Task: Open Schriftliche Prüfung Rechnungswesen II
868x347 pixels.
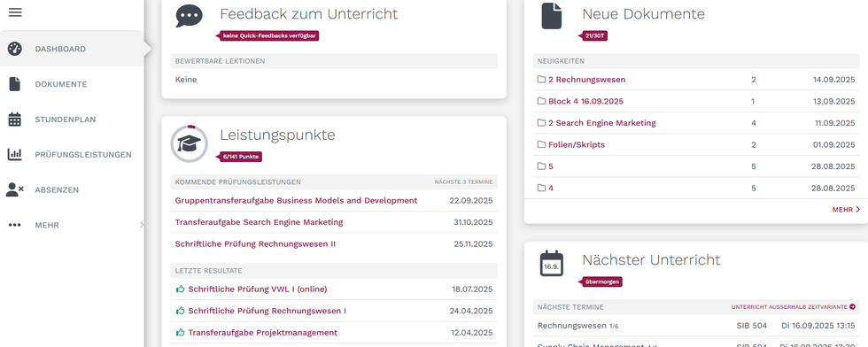Action: [255, 243]
